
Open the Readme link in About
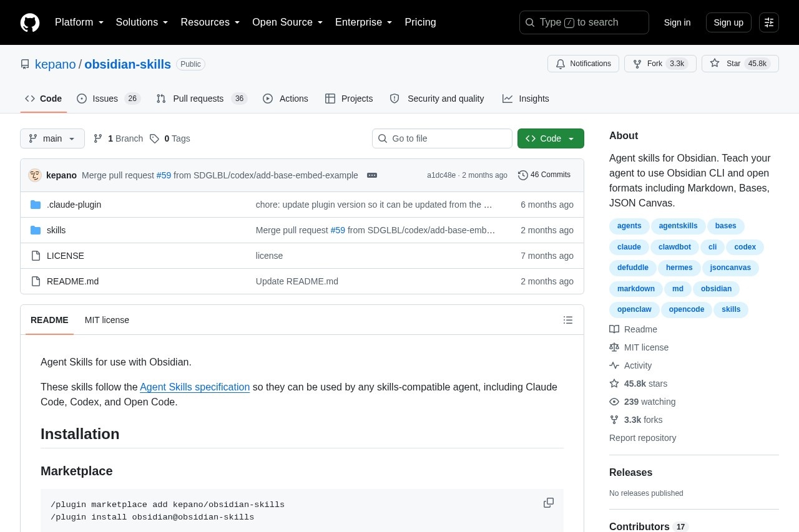pos(633,329)
